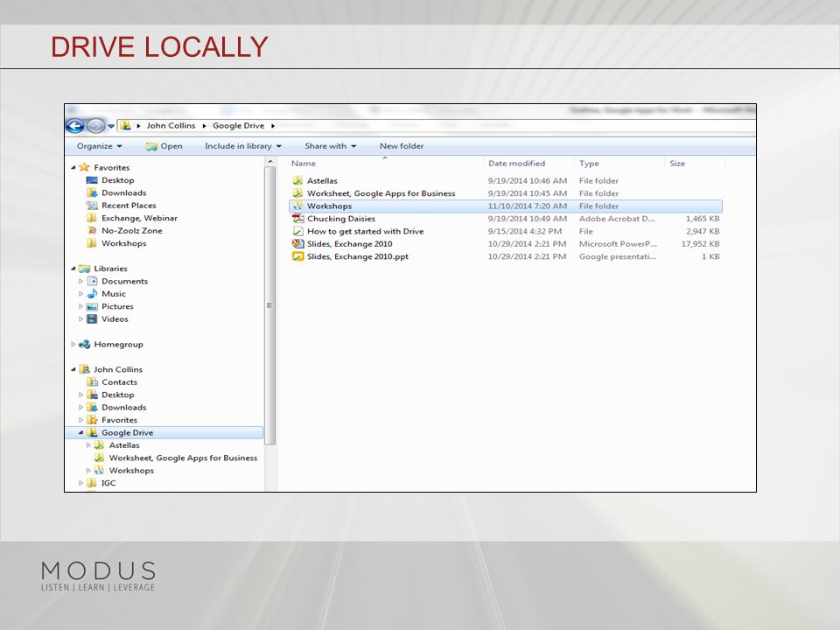Click the navigation pane scroll up arrow

pyautogui.click(x=270, y=161)
